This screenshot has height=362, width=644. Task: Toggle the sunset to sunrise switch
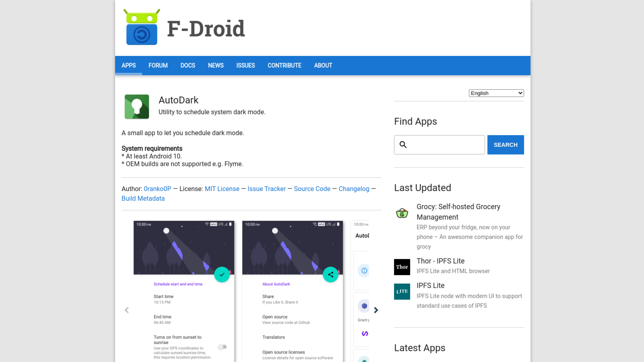click(222, 347)
